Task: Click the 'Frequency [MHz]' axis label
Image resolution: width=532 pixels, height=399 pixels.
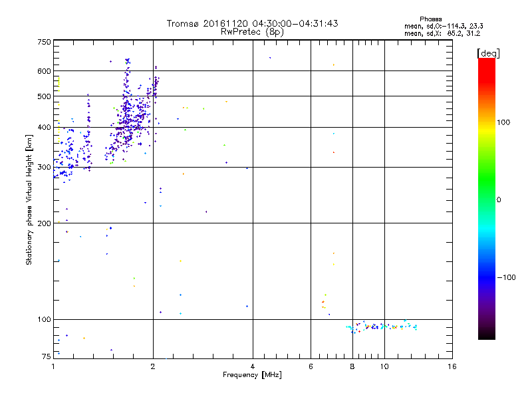Action: coord(252,375)
